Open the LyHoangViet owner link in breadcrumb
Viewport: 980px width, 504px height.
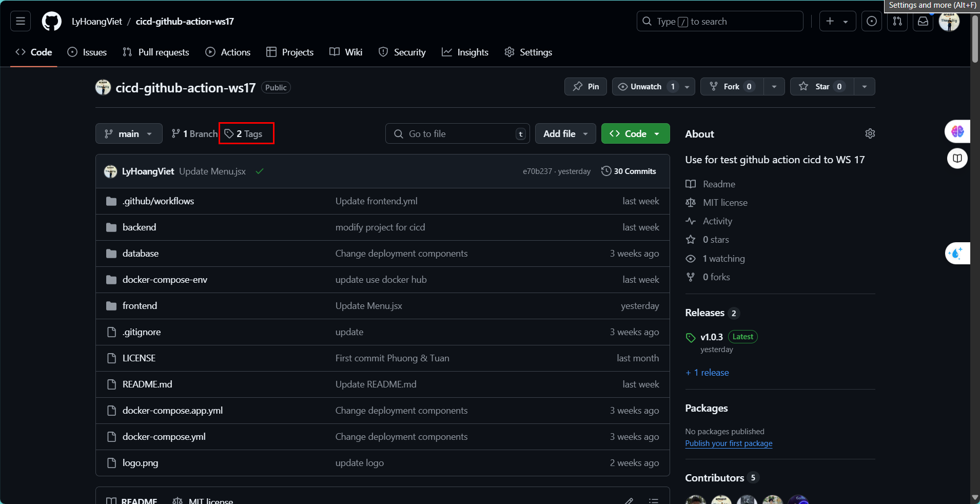click(97, 21)
